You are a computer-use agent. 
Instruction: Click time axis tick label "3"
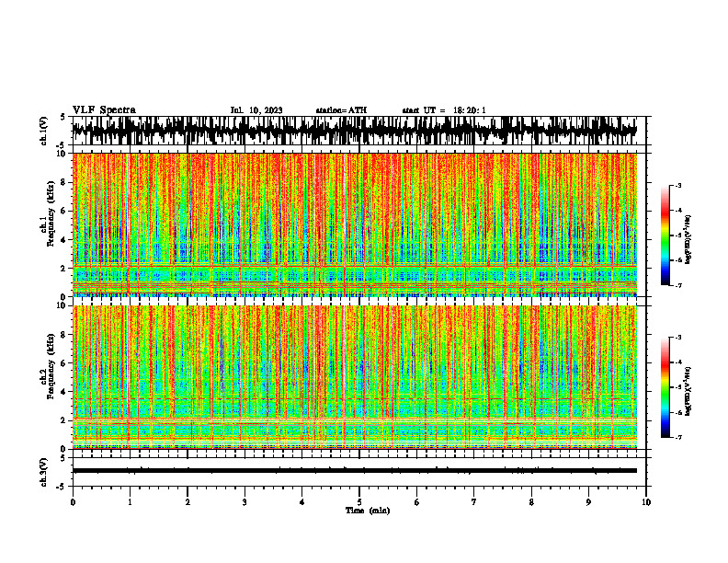[x=245, y=502]
